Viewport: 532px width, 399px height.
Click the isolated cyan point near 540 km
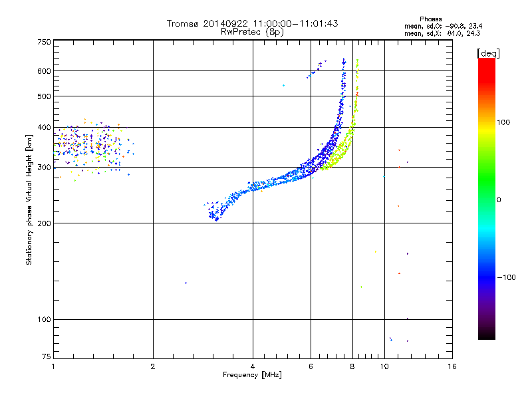click(284, 86)
